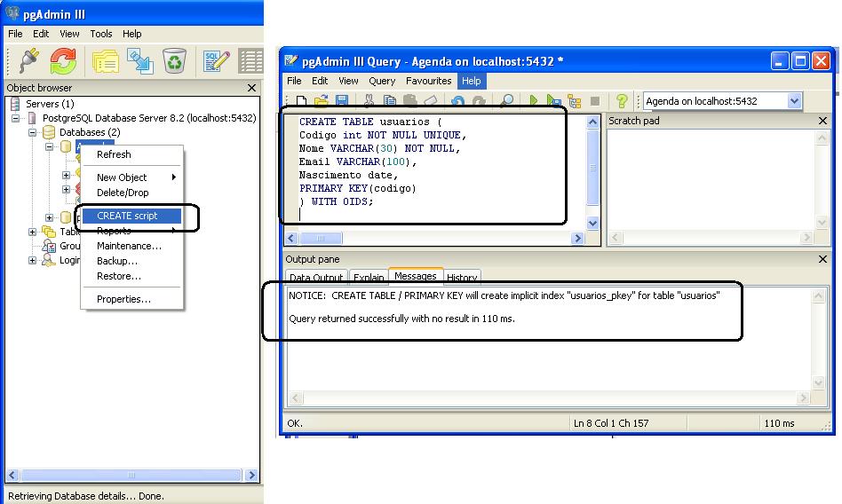Click the grey Redo arrow icon in Query toolbar
The image size is (842, 504).
(478, 101)
